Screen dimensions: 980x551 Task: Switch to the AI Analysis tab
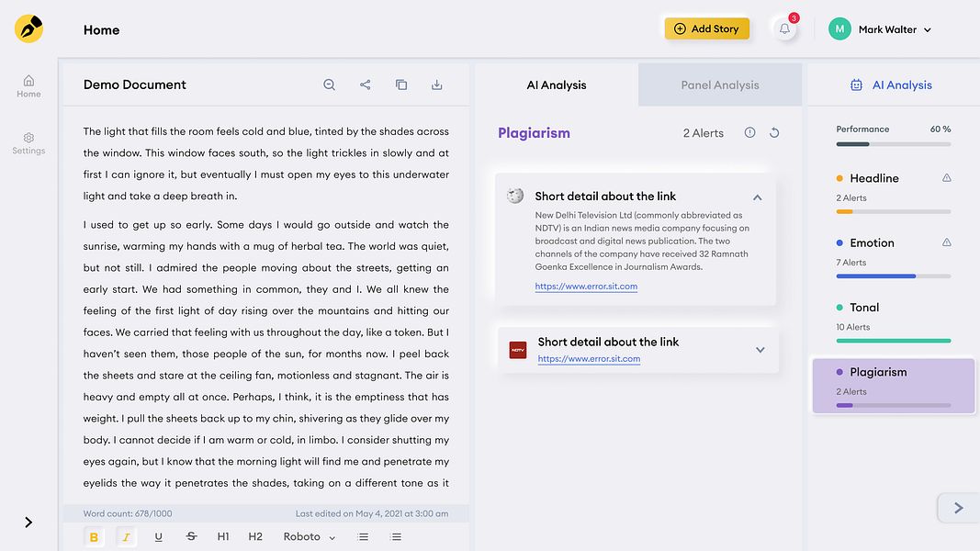click(x=557, y=85)
